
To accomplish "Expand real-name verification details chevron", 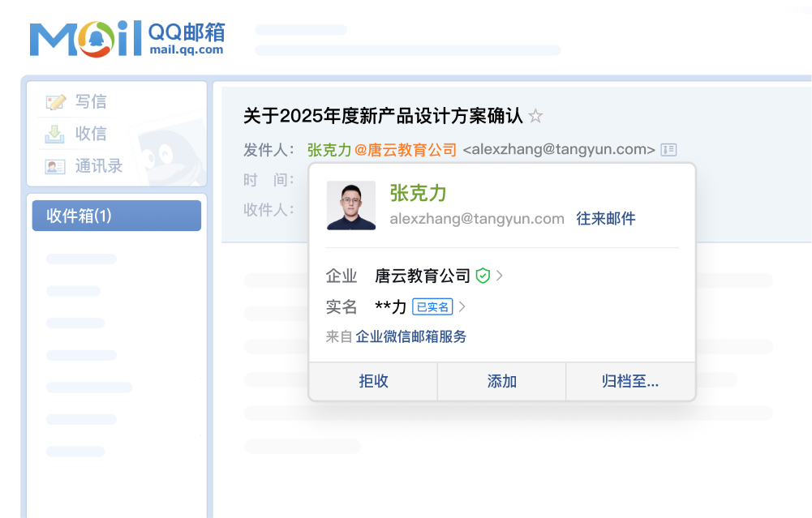I will coord(462,307).
